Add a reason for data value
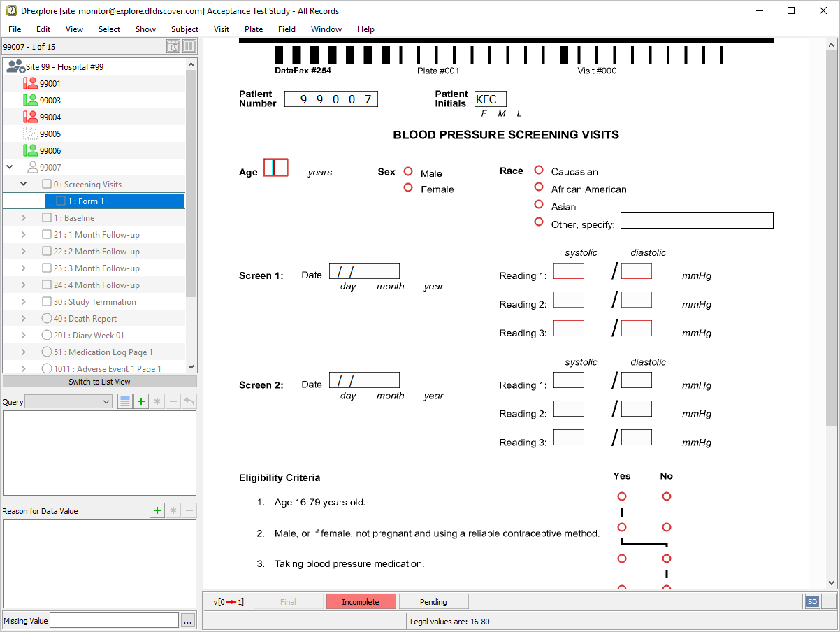This screenshot has height=632, width=840. click(157, 510)
